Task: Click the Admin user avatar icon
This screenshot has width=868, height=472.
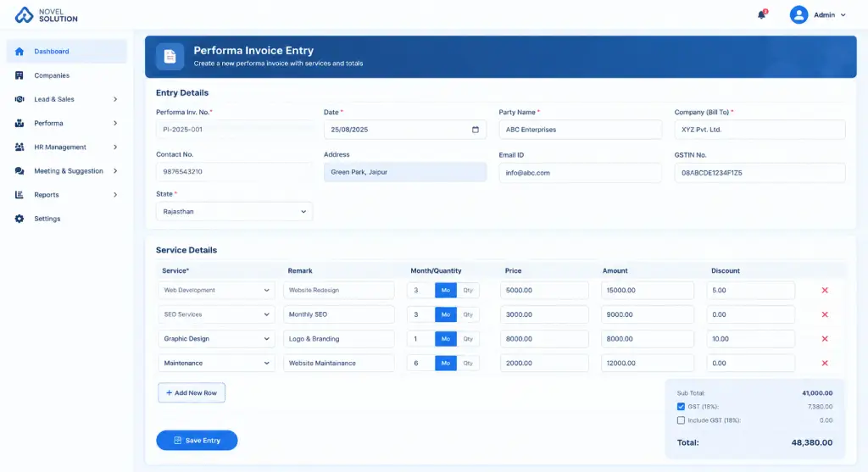Action: 798,15
